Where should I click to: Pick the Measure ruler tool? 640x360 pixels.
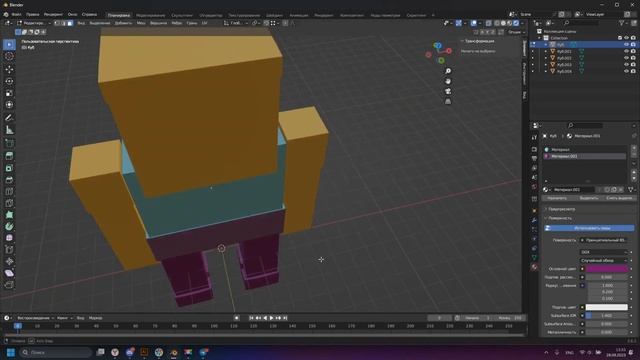[x=9, y=130]
